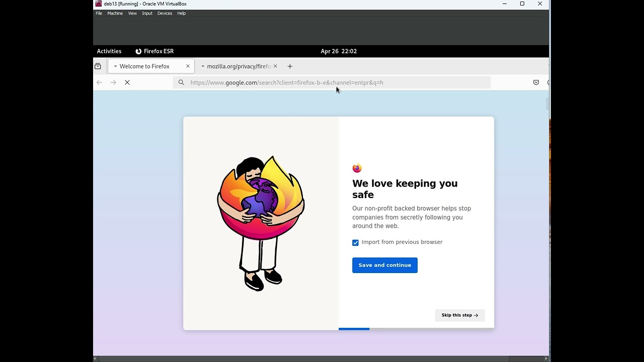This screenshot has width=644, height=362.
Task: Switch to mozilla.org/privacy tab
Action: (239, 66)
